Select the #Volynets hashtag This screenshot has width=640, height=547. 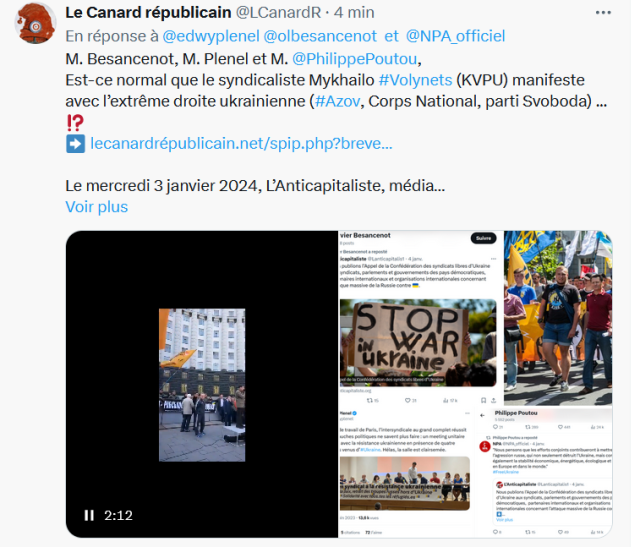(416, 80)
